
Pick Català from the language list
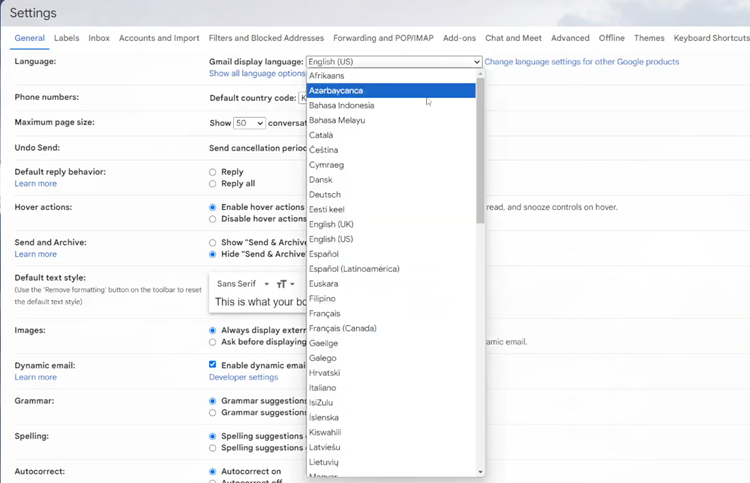tap(391, 135)
